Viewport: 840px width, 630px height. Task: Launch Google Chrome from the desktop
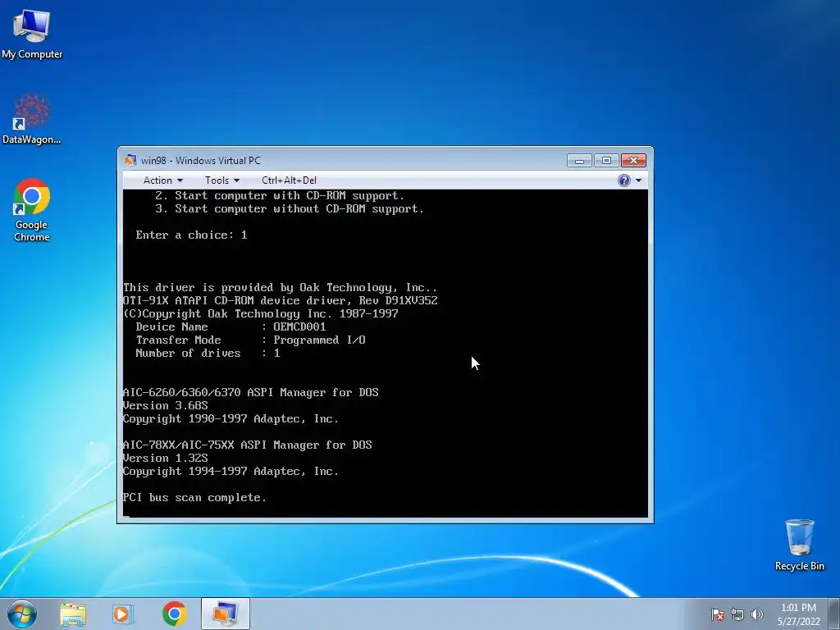[x=32, y=209]
